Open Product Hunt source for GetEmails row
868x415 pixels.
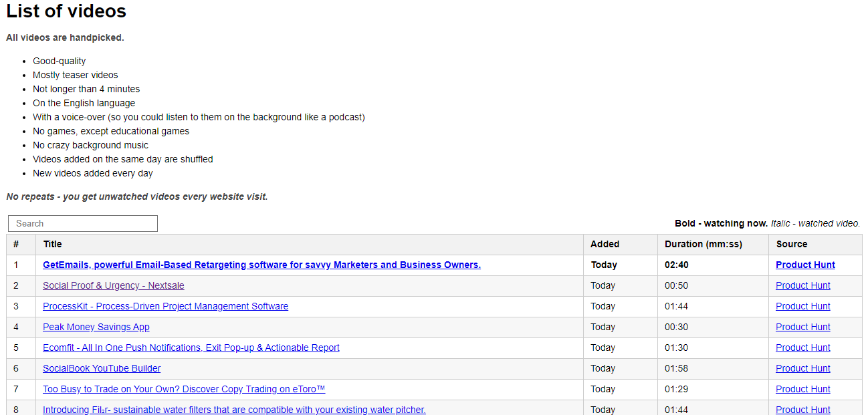tap(805, 265)
